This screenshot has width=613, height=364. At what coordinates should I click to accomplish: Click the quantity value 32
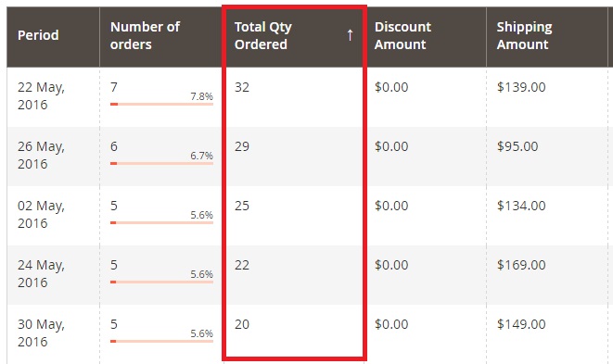click(242, 87)
